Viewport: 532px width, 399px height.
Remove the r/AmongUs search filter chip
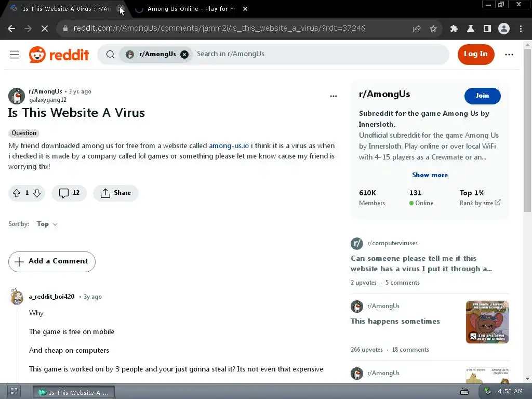pos(184,54)
